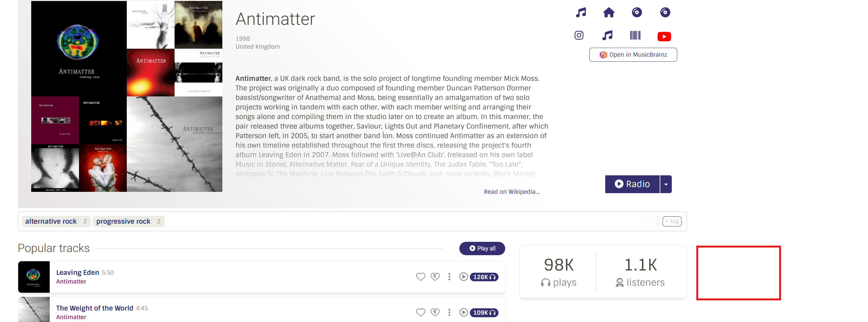Select the alternative rock tag
The height and width of the screenshot is (322, 868).
point(51,221)
